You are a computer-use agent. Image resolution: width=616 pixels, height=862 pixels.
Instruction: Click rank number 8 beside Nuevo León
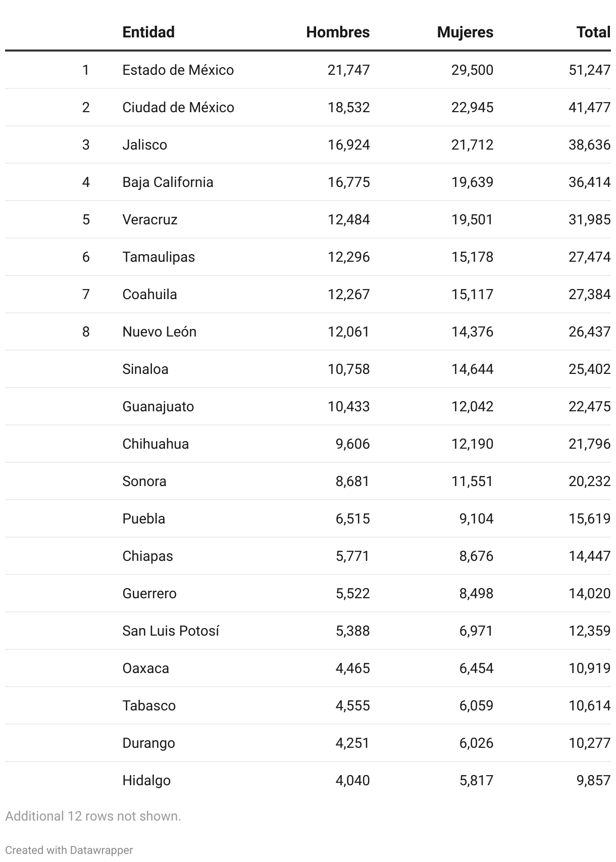point(86,331)
